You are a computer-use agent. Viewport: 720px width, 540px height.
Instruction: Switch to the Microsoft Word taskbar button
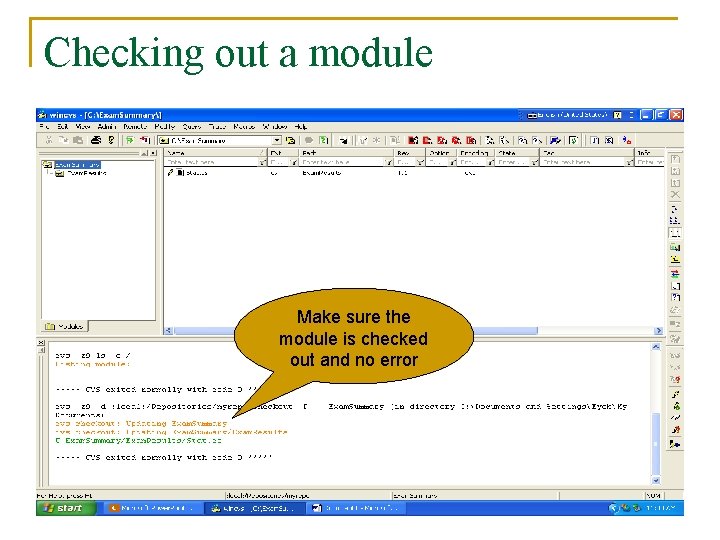pyautogui.click(x=356, y=508)
